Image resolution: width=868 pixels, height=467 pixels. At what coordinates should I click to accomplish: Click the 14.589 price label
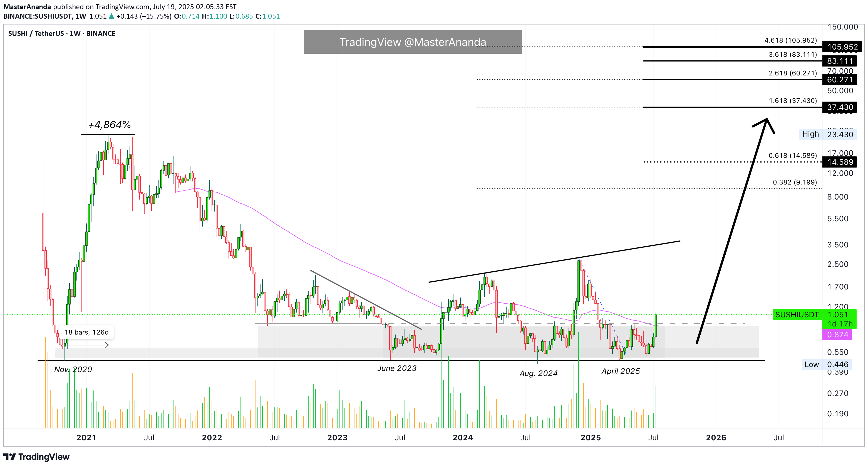pos(839,162)
